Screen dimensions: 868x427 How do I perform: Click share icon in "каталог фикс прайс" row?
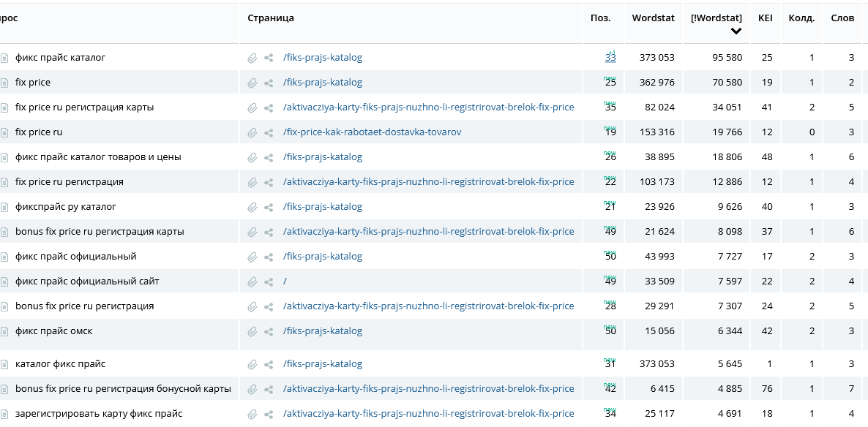click(x=269, y=364)
